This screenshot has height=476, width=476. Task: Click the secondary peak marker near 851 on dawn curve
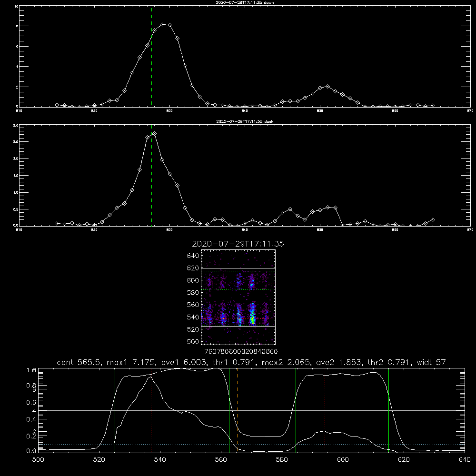coord(327,87)
